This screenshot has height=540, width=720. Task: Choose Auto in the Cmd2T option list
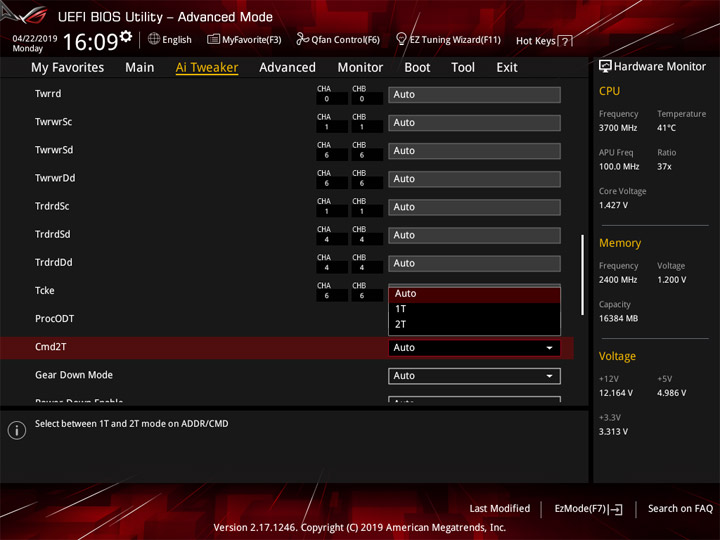(474, 294)
